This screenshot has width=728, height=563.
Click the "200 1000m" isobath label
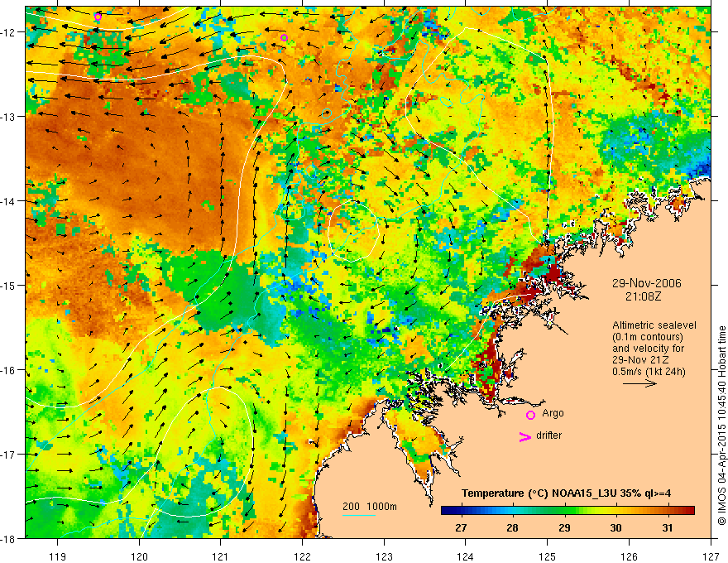pos(370,507)
